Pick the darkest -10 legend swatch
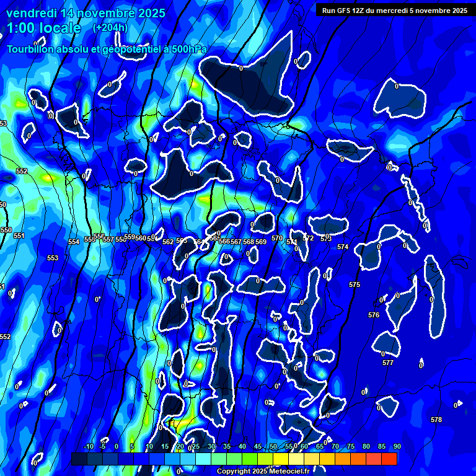Screen dimensions: 476x476 79,459
